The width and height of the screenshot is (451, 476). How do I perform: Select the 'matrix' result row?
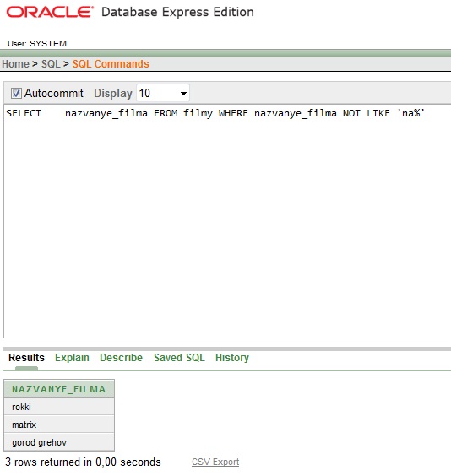coord(59,425)
